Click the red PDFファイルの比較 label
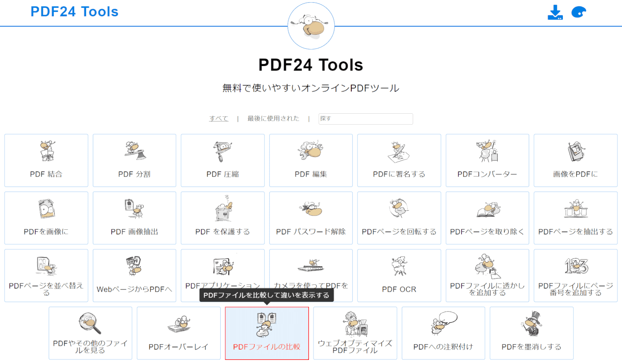 click(x=267, y=347)
